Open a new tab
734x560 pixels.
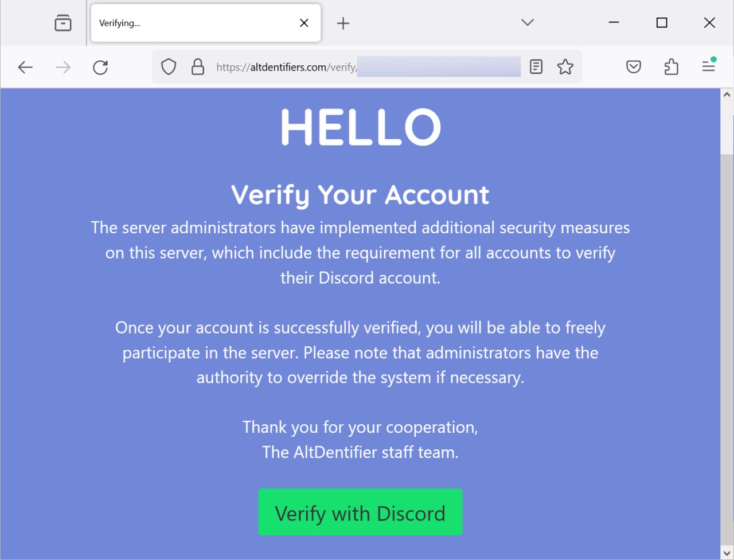343,23
